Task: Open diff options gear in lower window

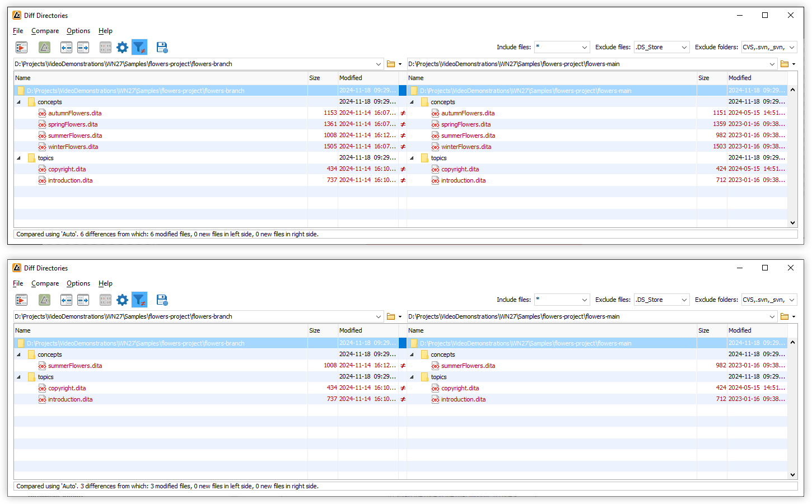Action: [x=122, y=300]
